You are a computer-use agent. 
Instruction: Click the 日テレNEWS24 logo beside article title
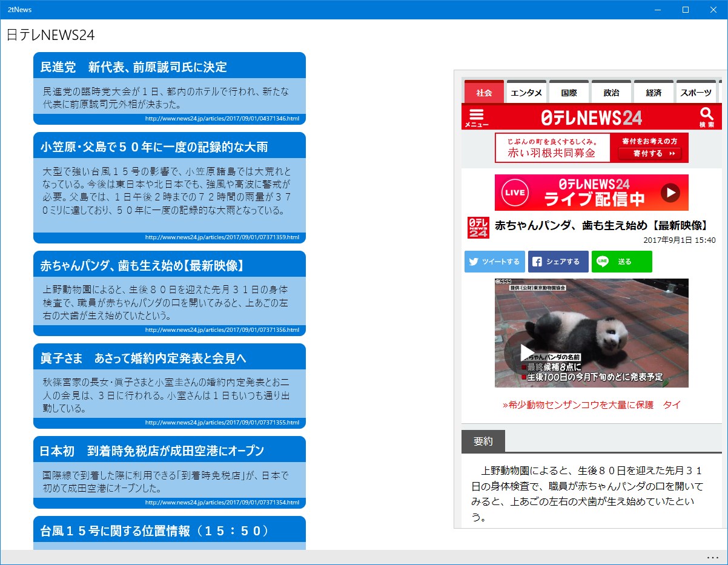(x=478, y=227)
